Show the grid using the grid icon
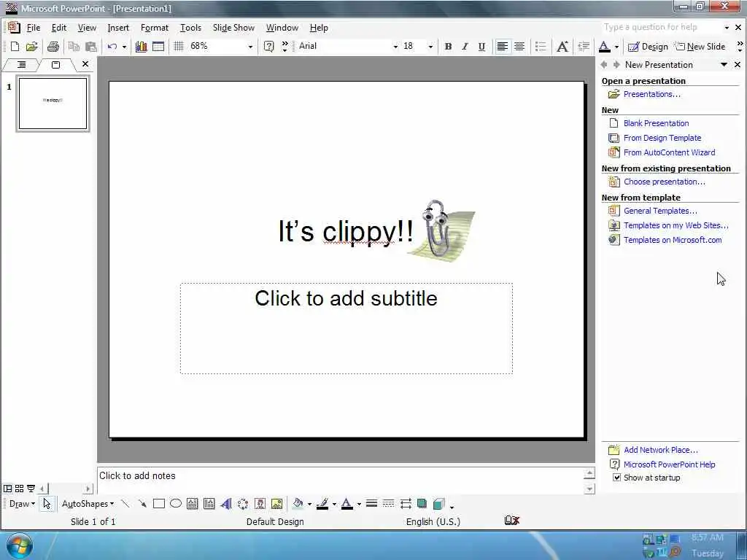 pyautogui.click(x=179, y=46)
